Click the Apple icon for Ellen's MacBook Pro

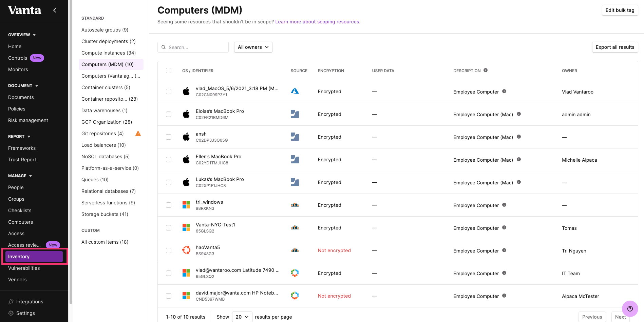pos(186,160)
